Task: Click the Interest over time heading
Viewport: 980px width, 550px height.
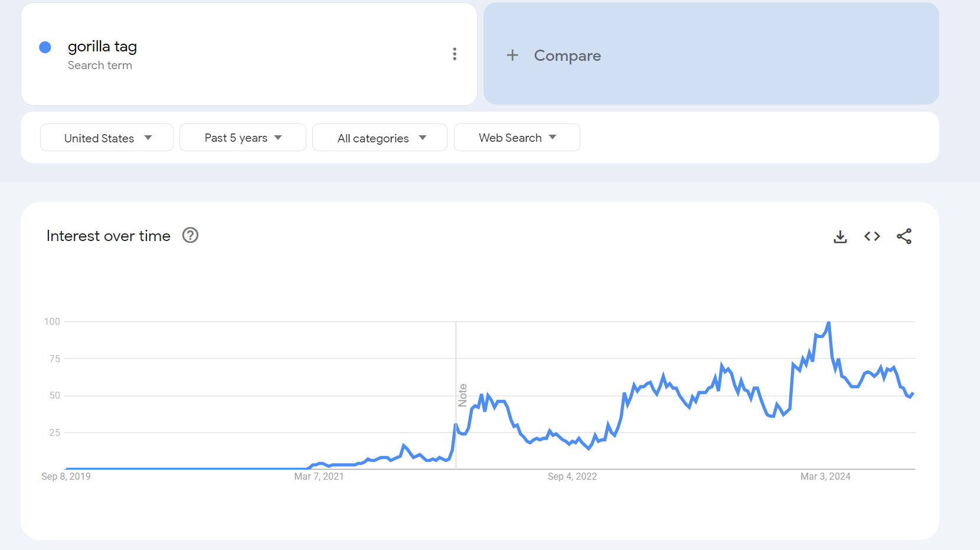Action: point(109,236)
